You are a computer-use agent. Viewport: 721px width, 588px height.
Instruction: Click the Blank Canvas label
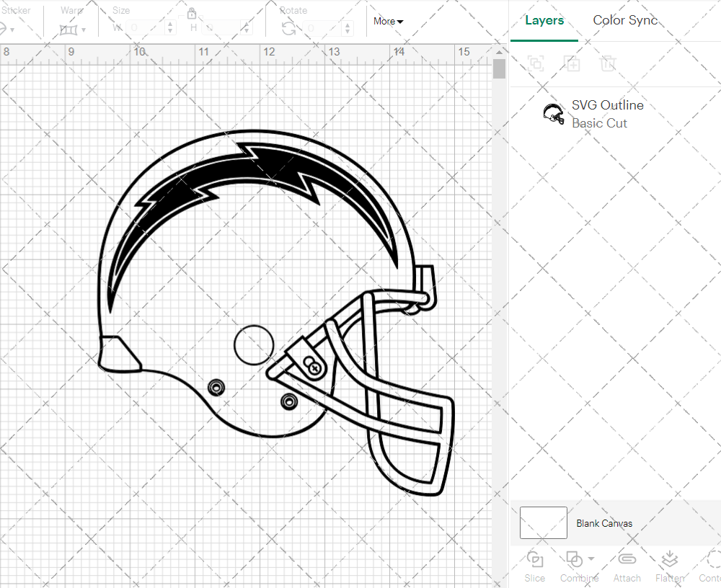coord(604,523)
